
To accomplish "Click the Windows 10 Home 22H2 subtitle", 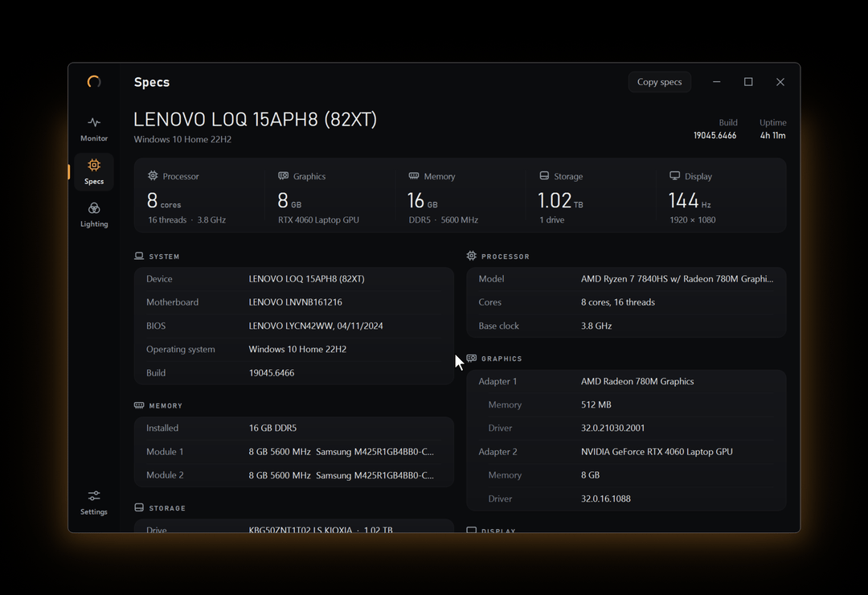I will point(182,139).
